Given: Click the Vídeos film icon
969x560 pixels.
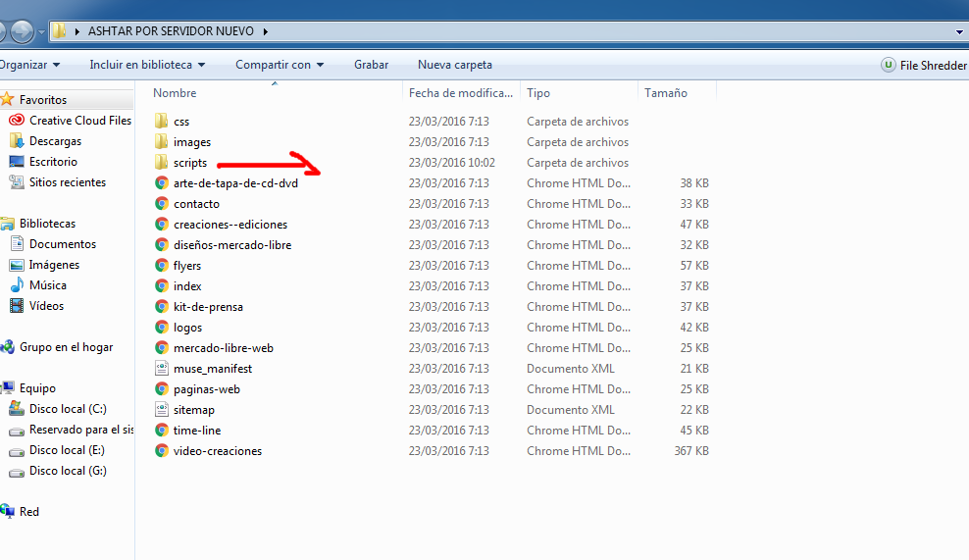Looking at the screenshot, I should (17, 305).
